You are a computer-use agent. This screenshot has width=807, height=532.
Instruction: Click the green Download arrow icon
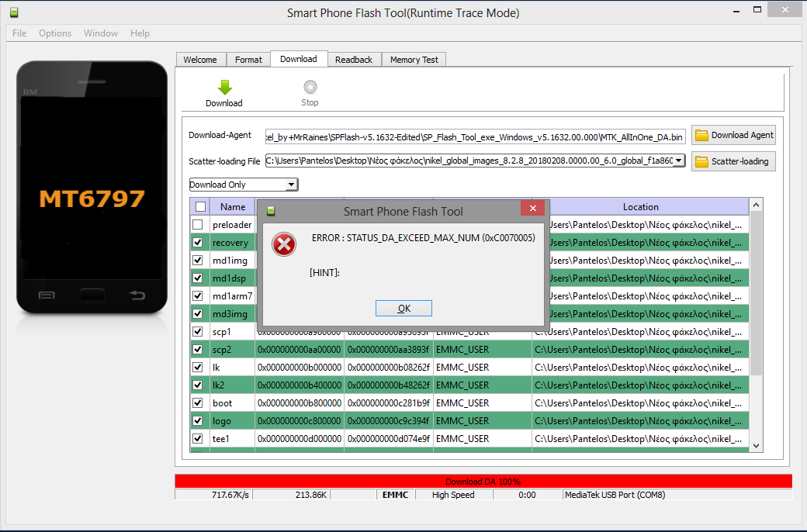(224, 88)
